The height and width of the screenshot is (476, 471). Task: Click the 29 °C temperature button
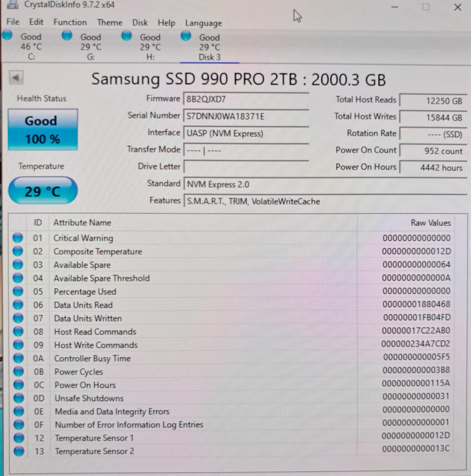click(43, 191)
